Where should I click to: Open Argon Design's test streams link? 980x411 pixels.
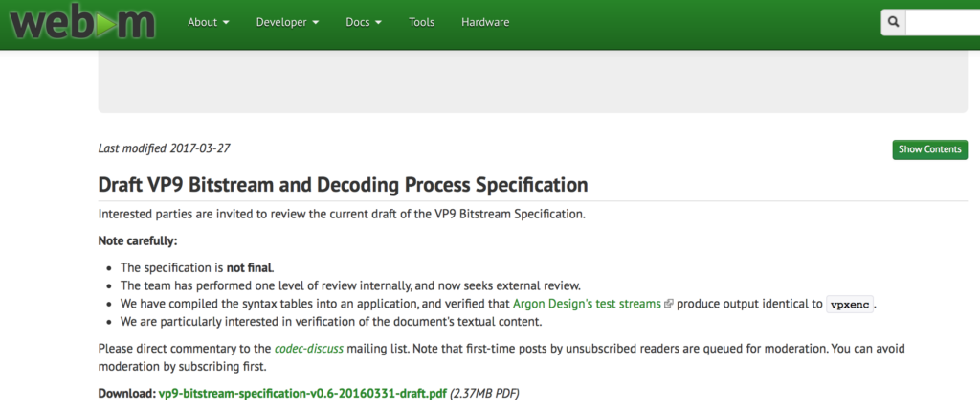coord(587,304)
